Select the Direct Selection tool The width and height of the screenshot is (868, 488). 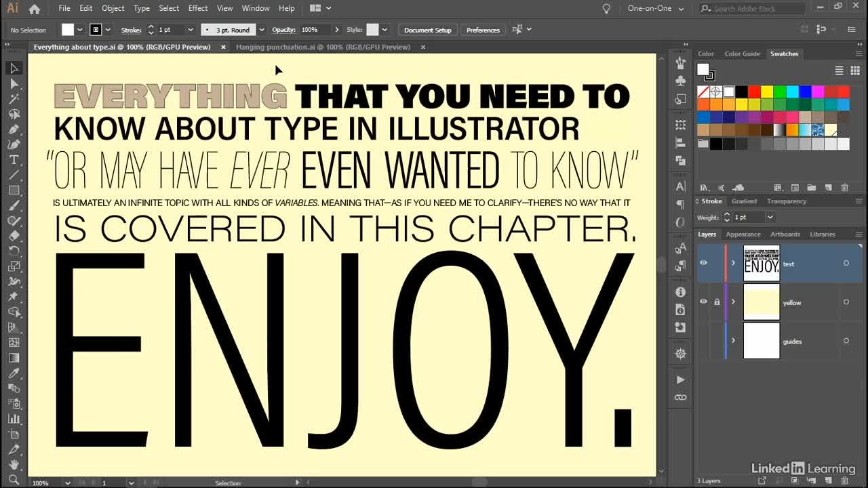(14, 83)
